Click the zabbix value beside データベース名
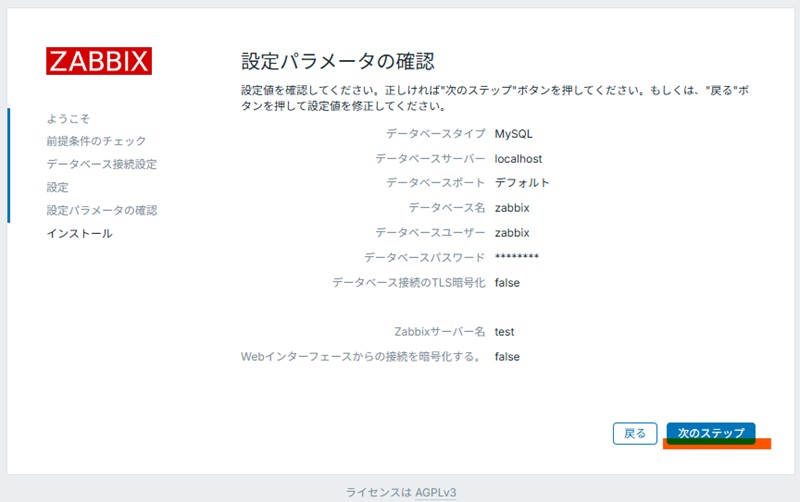The image size is (800, 502). click(512, 208)
